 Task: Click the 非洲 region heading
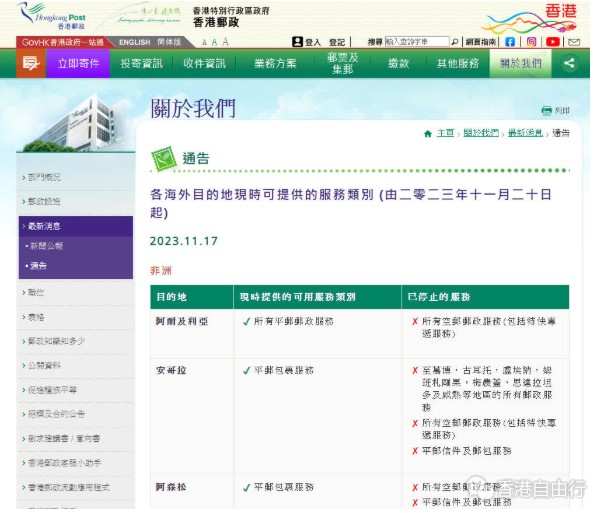161,270
